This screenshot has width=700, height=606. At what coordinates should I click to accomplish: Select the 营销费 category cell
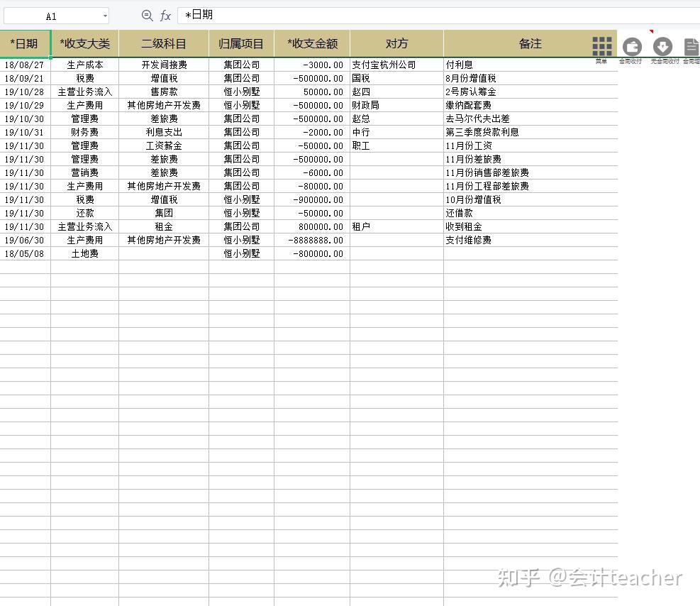pos(85,173)
